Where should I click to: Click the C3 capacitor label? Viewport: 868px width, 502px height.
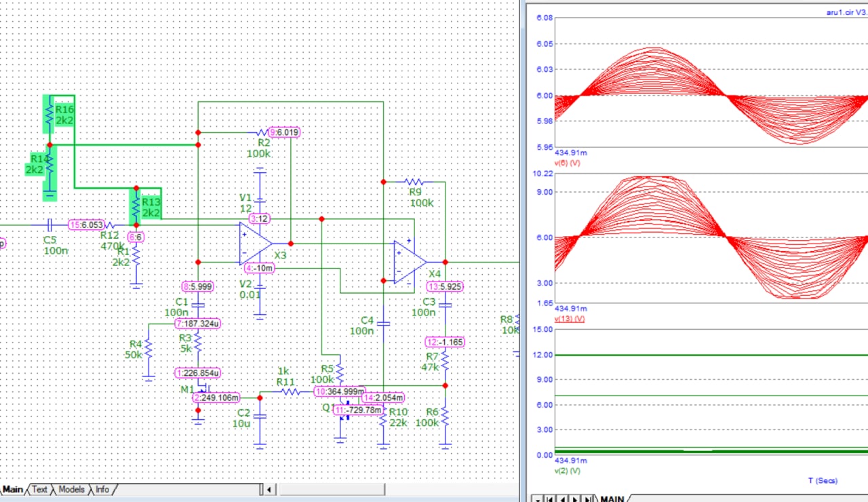(x=429, y=301)
